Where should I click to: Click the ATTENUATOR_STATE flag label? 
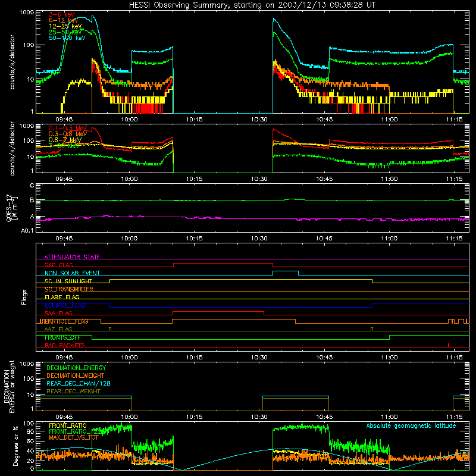(x=72, y=257)
